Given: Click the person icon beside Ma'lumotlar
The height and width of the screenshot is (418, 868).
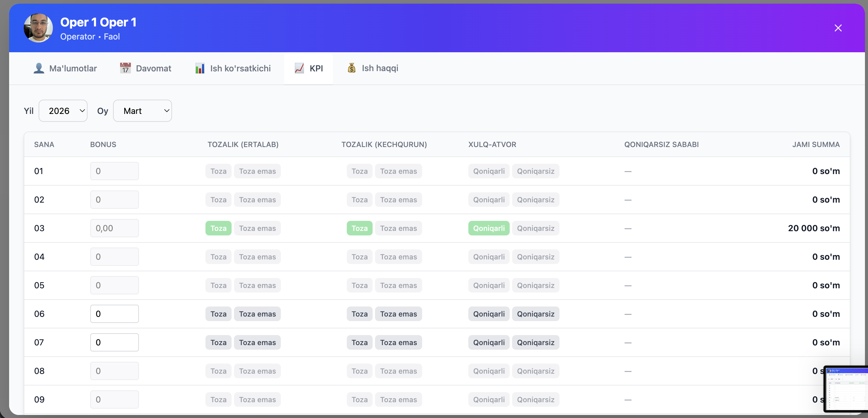Looking at the screenshot, I should [x=39, y=68].
